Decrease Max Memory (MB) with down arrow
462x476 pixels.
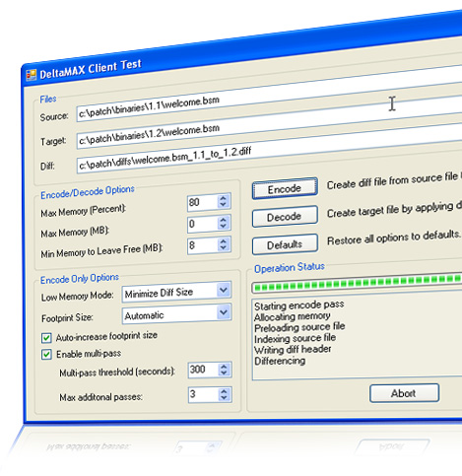click(x=224, y=227)
